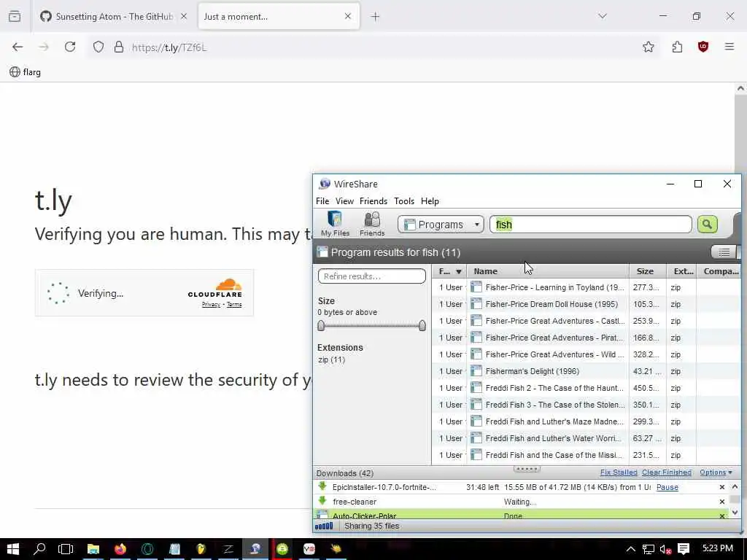Image resolution: width=747 pixels, height=560 pixels.
Task: Click download arrow icon for EpicInstaller
Action: coord(322,486)
